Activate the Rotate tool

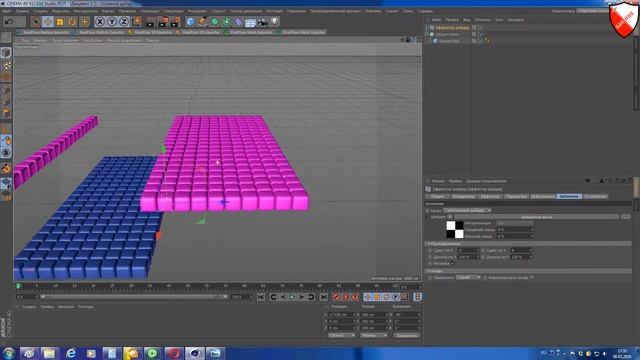coord(72,21)
